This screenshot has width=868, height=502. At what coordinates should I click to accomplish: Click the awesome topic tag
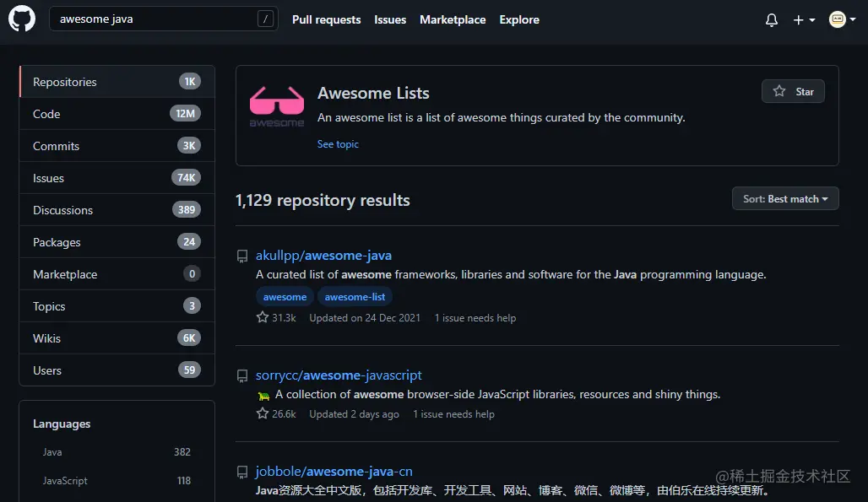(x=285, y=297)
